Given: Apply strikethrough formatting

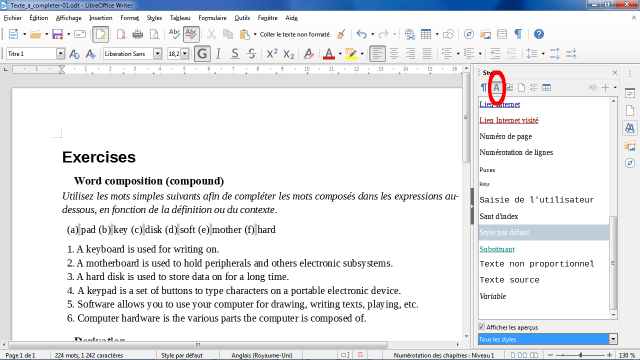Looking at the screenshot, I should 251,54.
